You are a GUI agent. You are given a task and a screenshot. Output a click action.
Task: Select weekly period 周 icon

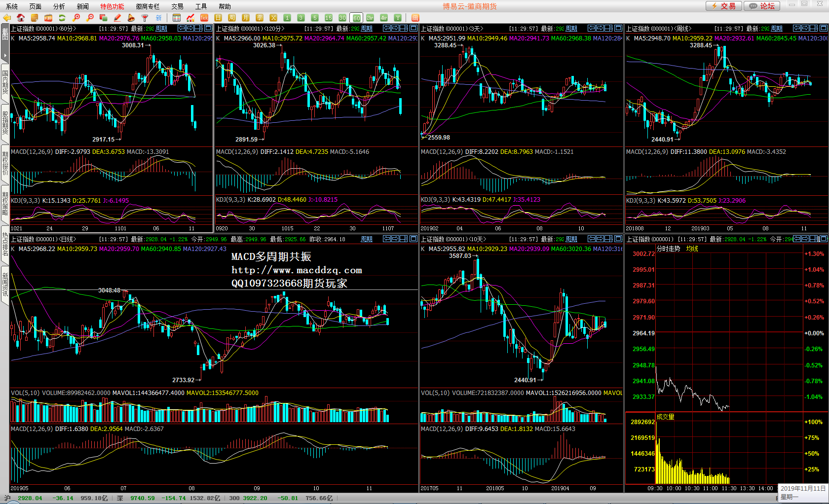pos(232,18)
